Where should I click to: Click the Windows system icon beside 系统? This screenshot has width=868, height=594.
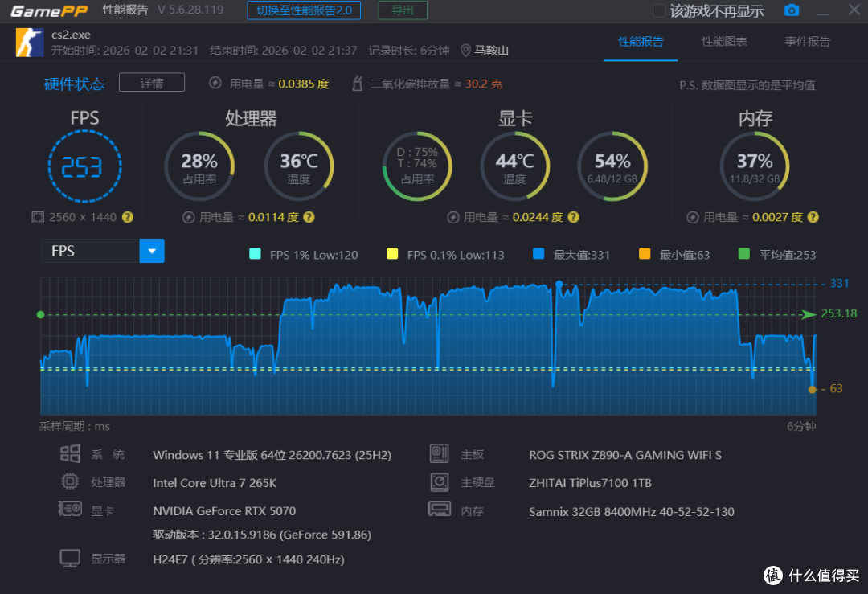click(x=70, y=454)
